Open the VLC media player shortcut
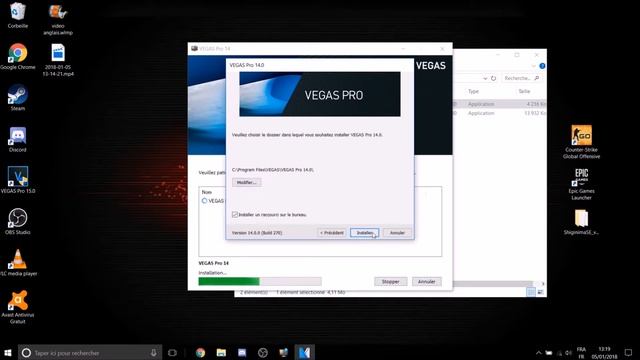The height and width of the screenshot is (360, 640). (x=18, y=263)
